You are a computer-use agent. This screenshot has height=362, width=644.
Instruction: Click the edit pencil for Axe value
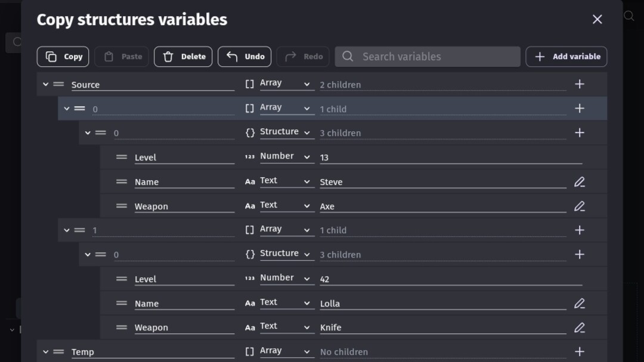click(579, 206)
